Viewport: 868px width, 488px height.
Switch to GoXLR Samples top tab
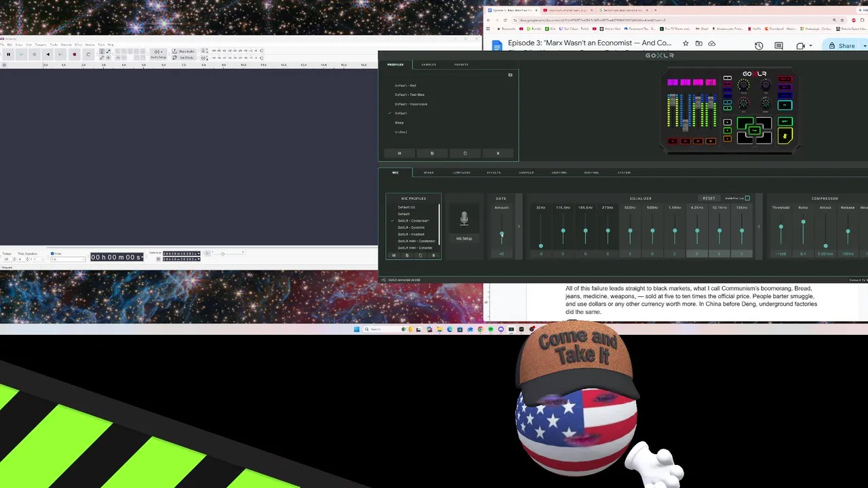coord(429,64)
